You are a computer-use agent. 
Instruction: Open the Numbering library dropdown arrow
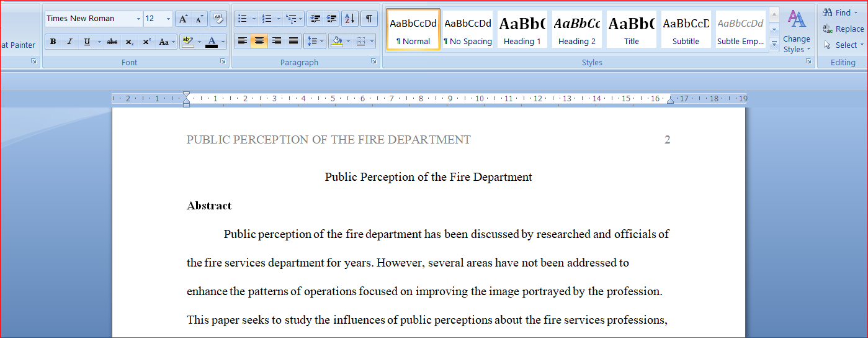[x=279, y=19]
